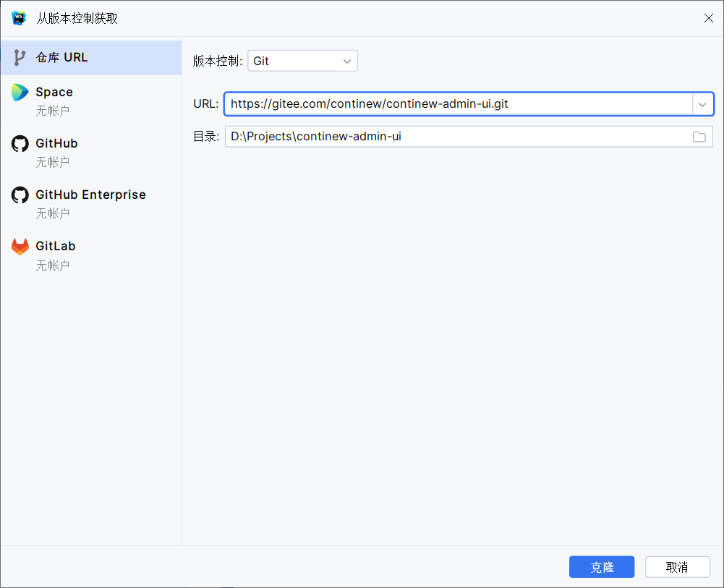Screen dimensions: 724x588
Task: Choose GitHub from the sidebar
Action: pos(91,152)
